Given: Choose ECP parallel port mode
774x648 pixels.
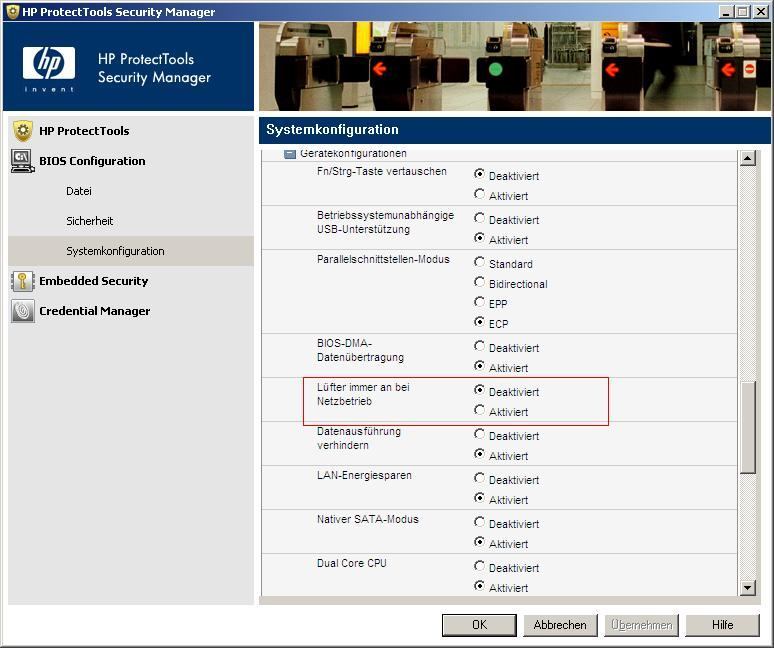Looking at the screenshot, I should click(479, 322).
